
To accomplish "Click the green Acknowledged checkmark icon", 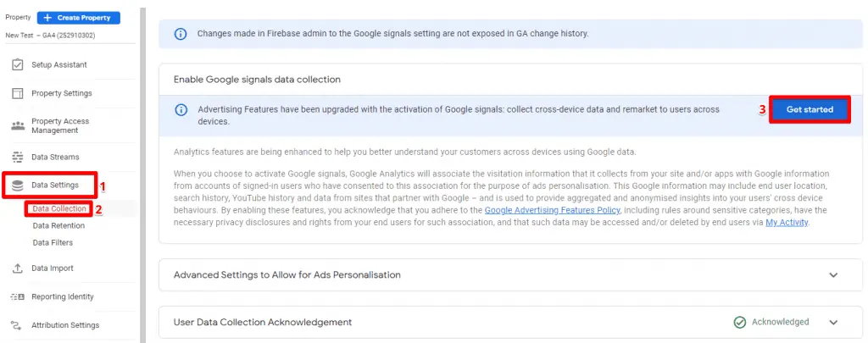I will pyautogui.click(x=739, y=322).
